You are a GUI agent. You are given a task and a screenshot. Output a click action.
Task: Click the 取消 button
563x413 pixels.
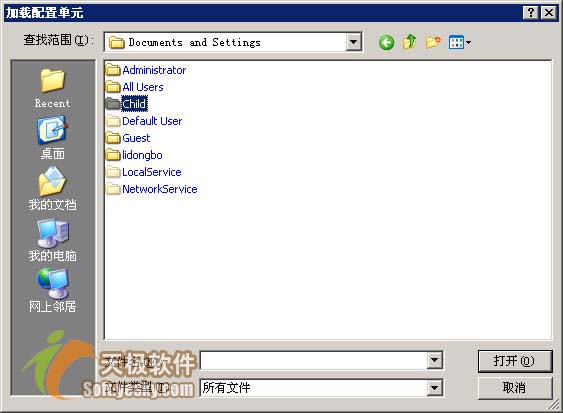515,388
